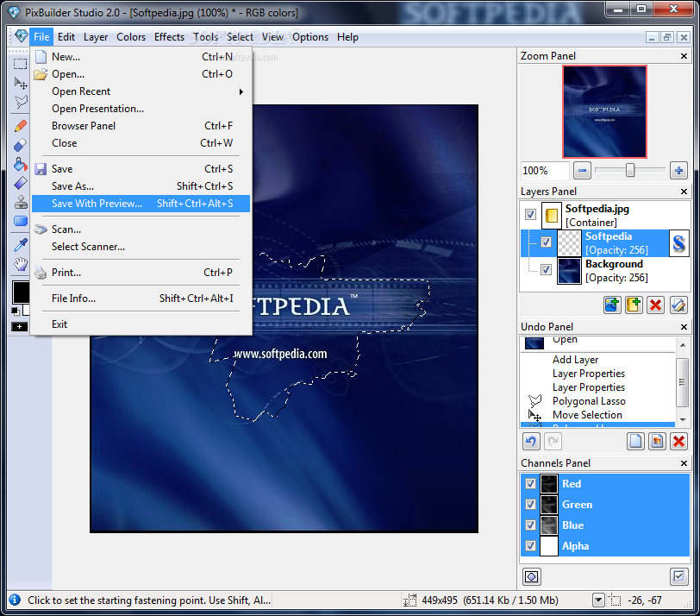The image size is (700, 616).
Task: Add new container layer icon
Action: [634, 305]
